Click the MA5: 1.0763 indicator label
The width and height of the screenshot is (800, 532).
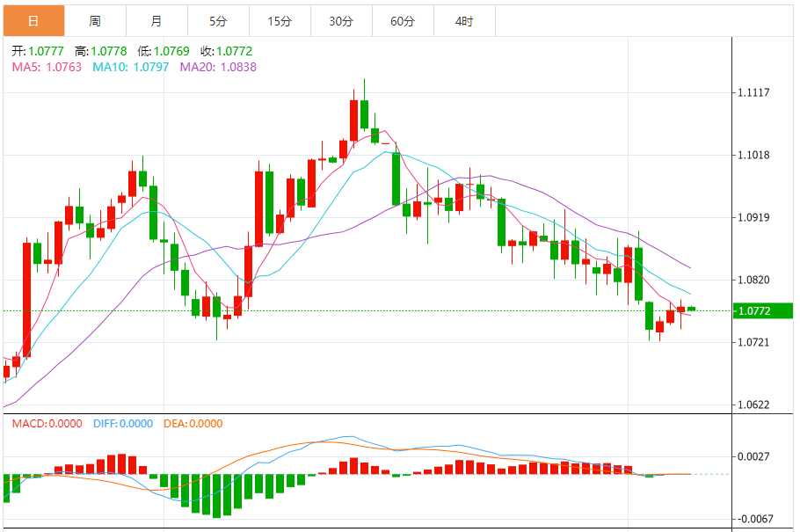[47, 67]
